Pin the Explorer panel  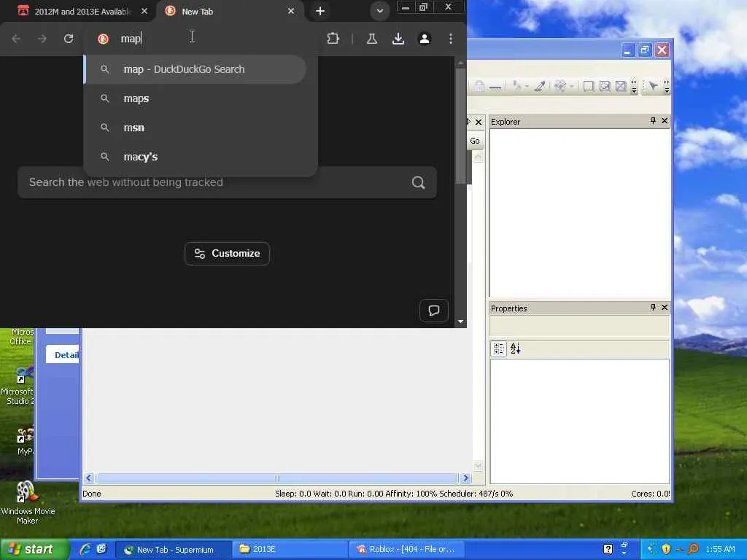653,121
